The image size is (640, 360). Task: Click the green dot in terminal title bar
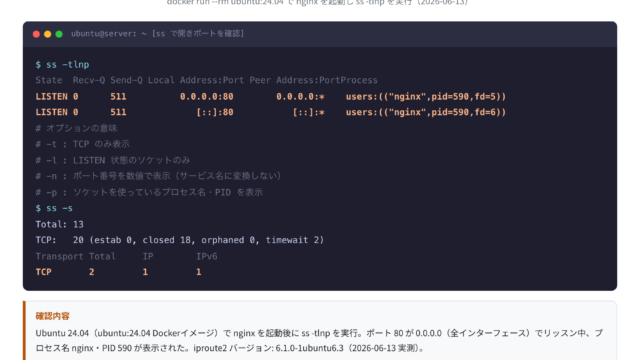(59, 34)
